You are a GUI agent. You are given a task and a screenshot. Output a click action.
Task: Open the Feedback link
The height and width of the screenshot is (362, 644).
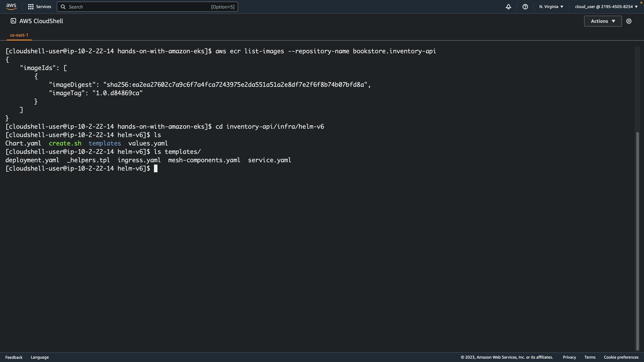[x=14, y=357]
